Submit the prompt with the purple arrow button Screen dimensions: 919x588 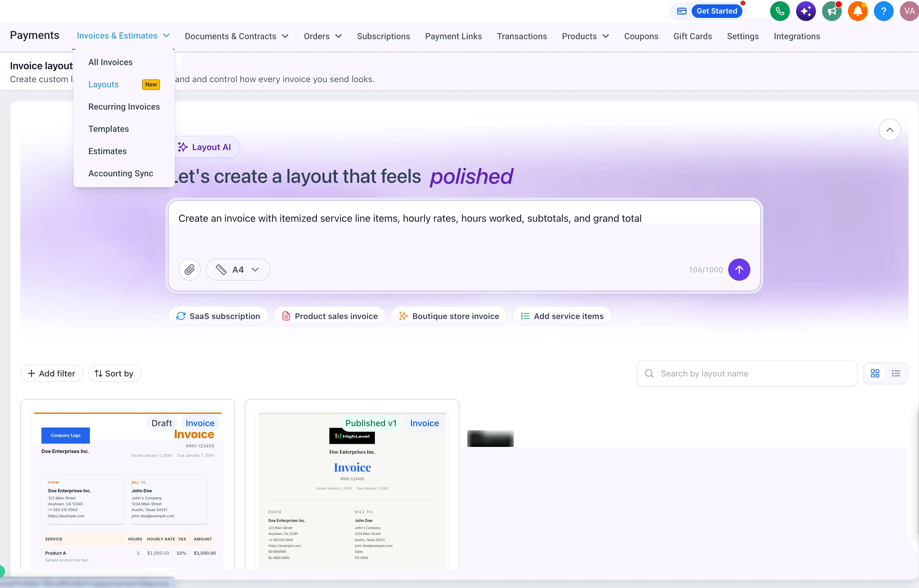pyautogui.click(x=739, y=270)
